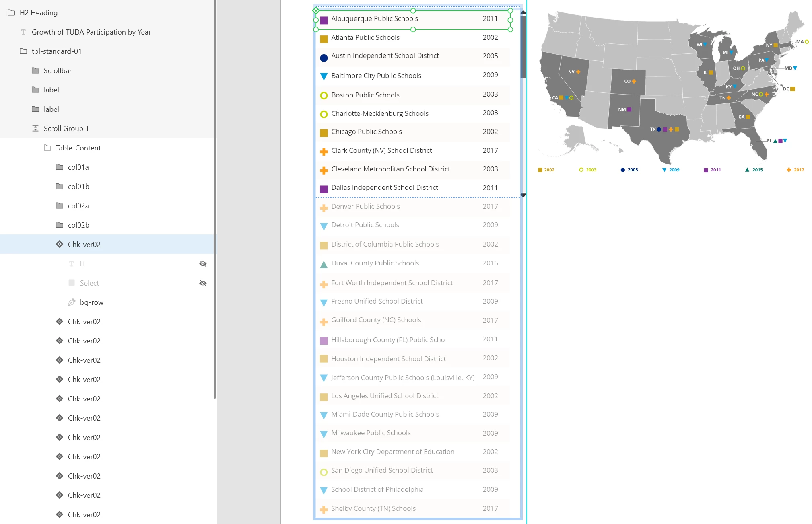Click the Scrollbar group folder icon

35,71
